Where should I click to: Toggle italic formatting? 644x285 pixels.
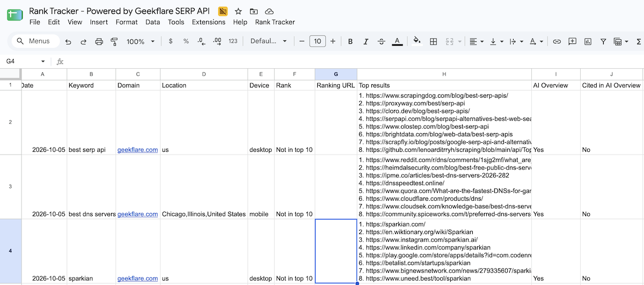[x=366, y=41]
